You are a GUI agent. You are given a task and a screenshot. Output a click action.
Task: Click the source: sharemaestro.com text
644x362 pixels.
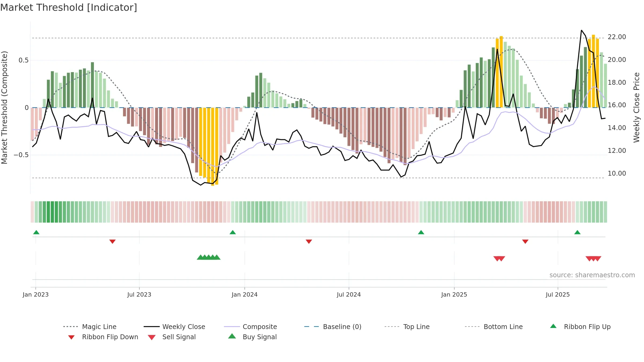click(x=592, y=275)
